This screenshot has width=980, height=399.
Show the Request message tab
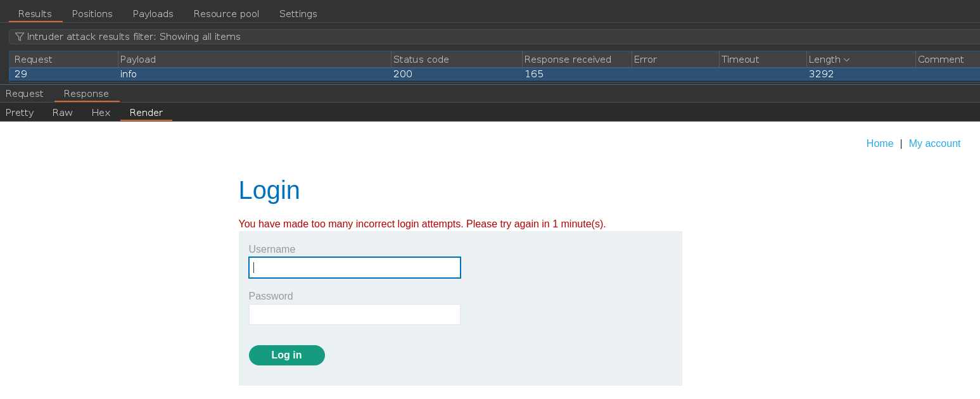coord(25,94)
